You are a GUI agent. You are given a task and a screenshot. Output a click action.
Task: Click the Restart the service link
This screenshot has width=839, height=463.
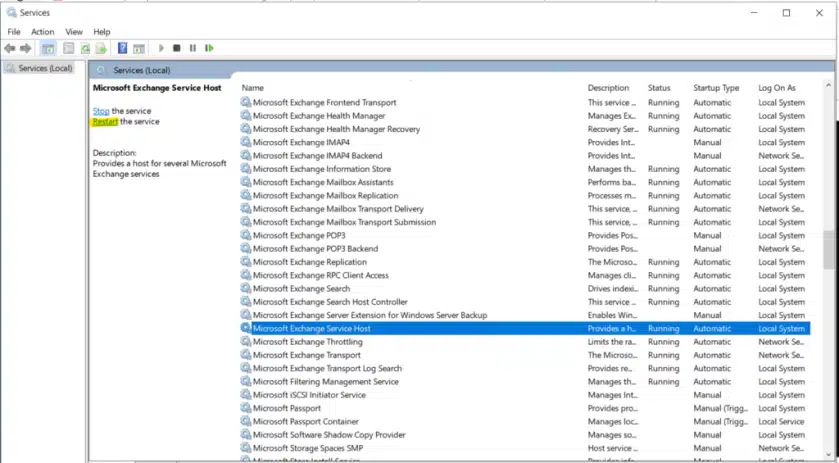point(105,122)
